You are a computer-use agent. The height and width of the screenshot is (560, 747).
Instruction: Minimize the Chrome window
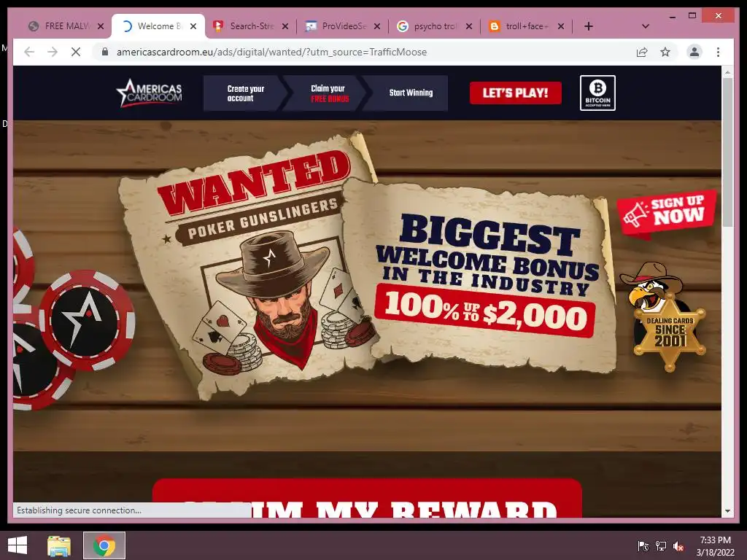[x=672, y=16]
